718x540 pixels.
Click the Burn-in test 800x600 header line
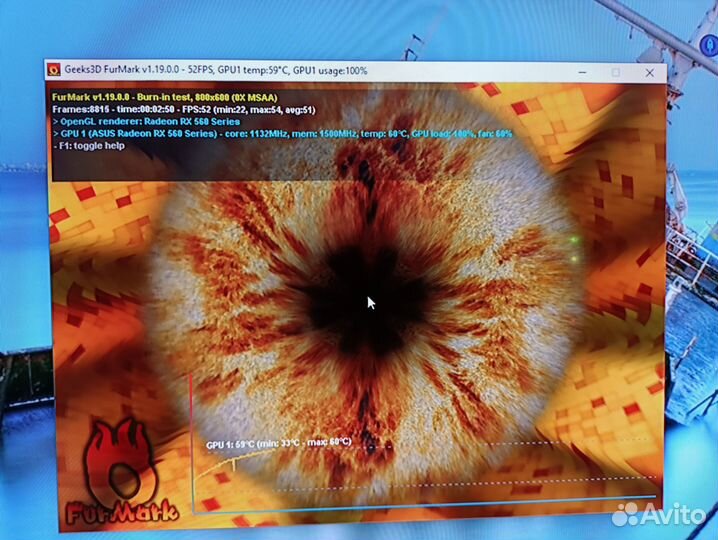click(165, 97)
